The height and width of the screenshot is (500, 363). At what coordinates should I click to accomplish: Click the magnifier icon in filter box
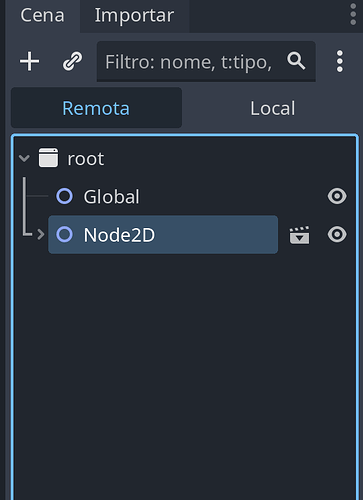[296, 61]
